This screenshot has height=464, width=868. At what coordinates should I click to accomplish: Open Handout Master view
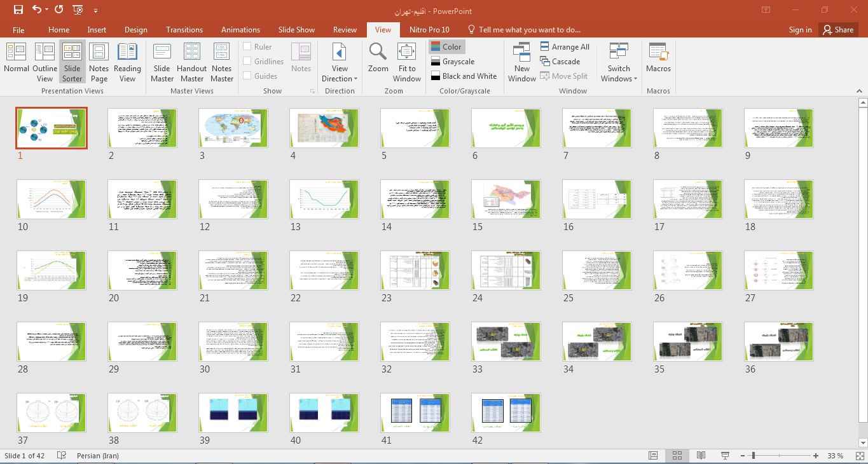[x=191, y=61]
